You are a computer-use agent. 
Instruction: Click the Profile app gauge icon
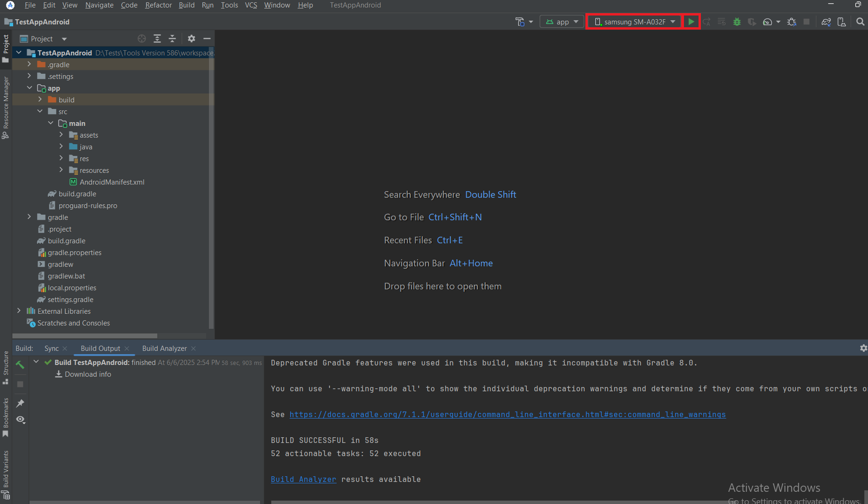767,22
